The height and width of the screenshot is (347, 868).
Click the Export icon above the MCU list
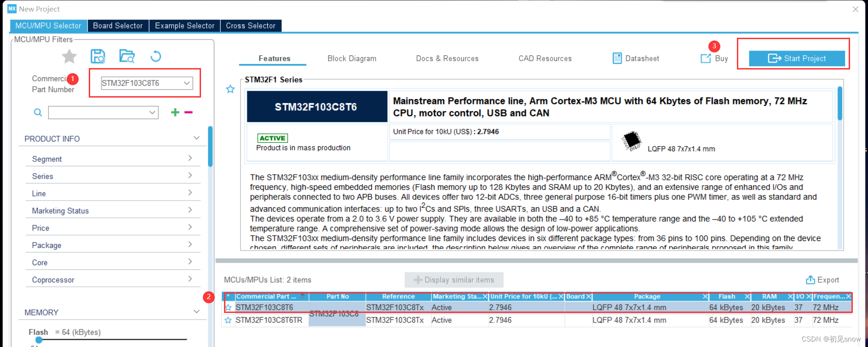(x=810, y=280)
